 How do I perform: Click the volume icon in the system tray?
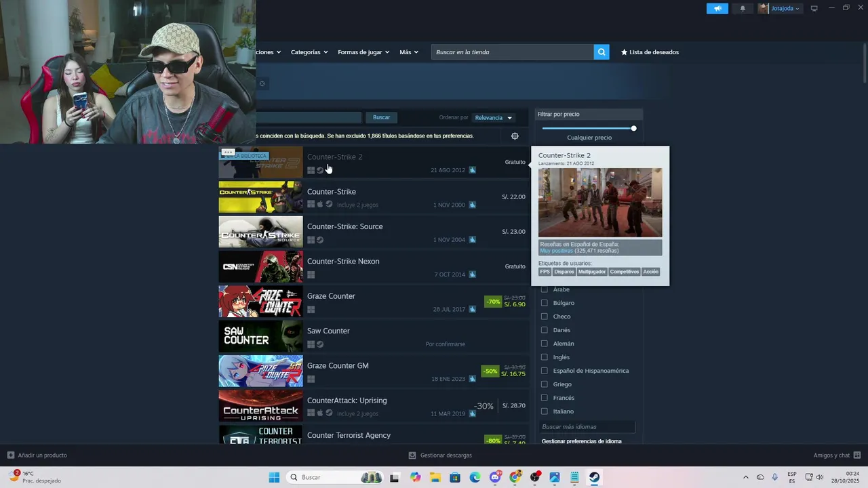point(819,477)
